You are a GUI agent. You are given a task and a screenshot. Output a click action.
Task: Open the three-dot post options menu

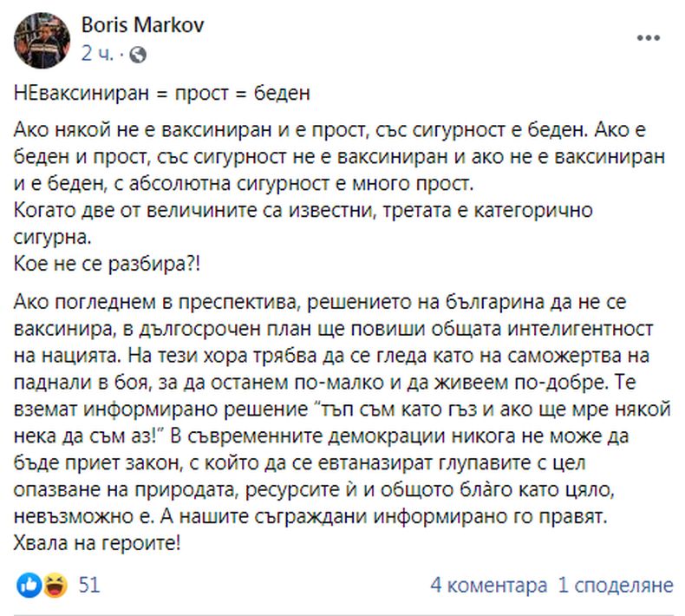pos(650,39)
